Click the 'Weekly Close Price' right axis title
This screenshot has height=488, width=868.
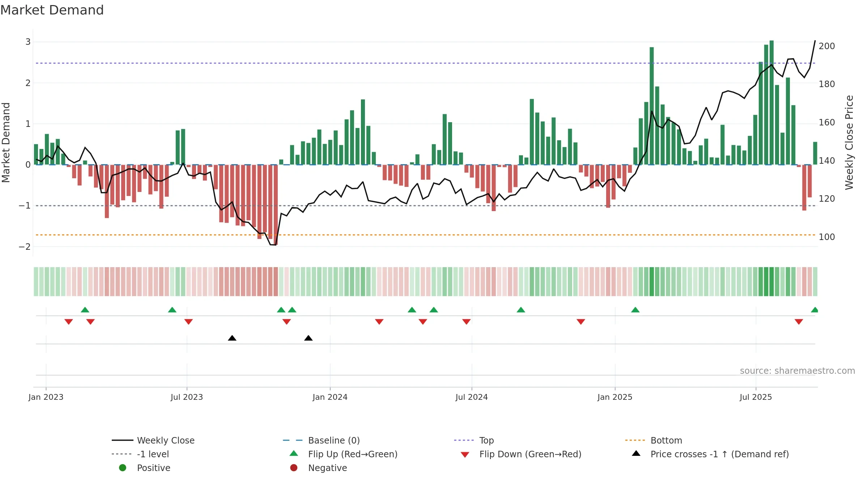pyautogui.click(x=849, y=142)
